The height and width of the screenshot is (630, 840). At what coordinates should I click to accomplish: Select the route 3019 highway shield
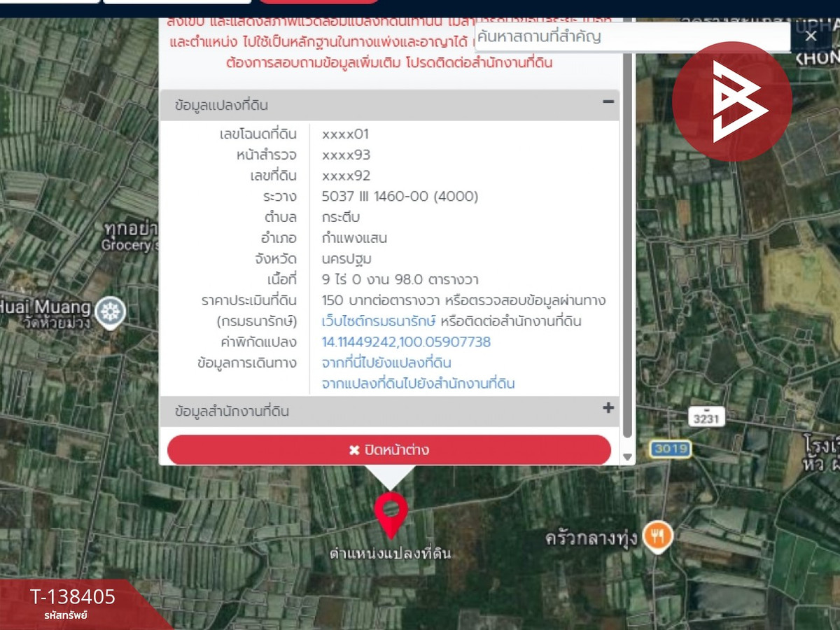pos(669,450)
